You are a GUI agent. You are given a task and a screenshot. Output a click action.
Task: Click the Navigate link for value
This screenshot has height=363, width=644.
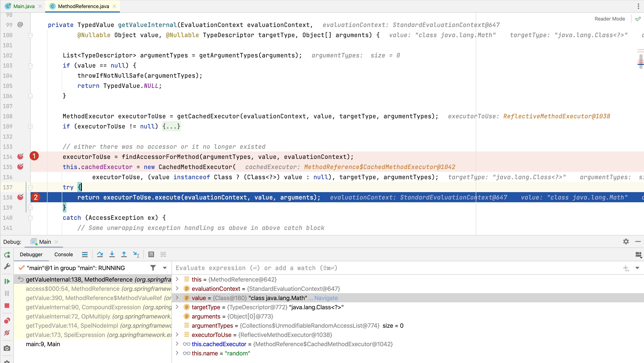point(326,298)
